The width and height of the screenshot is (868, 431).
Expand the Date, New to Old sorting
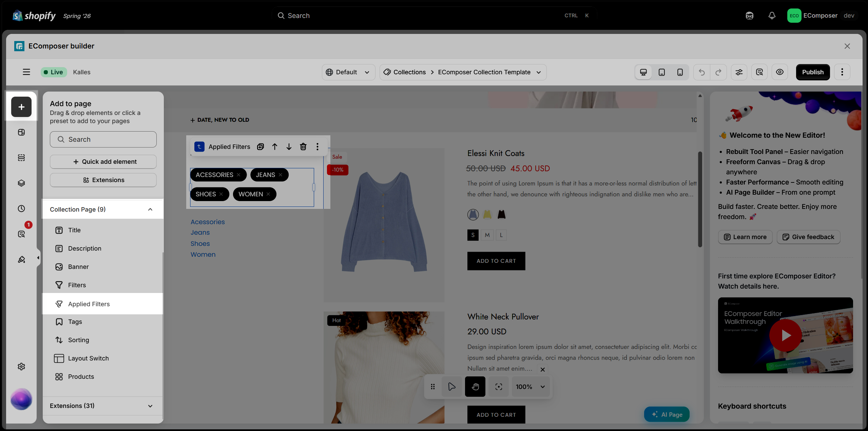[x=220, y=120]
